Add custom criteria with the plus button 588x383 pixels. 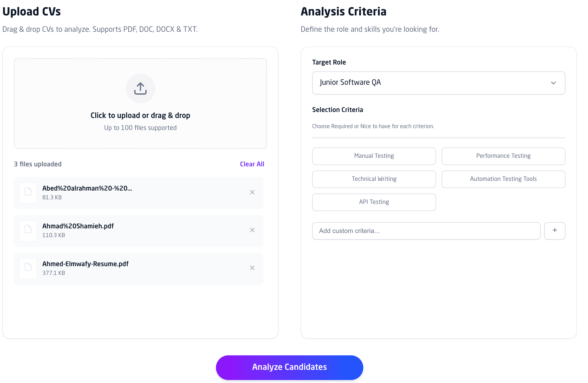pos(555,231)
